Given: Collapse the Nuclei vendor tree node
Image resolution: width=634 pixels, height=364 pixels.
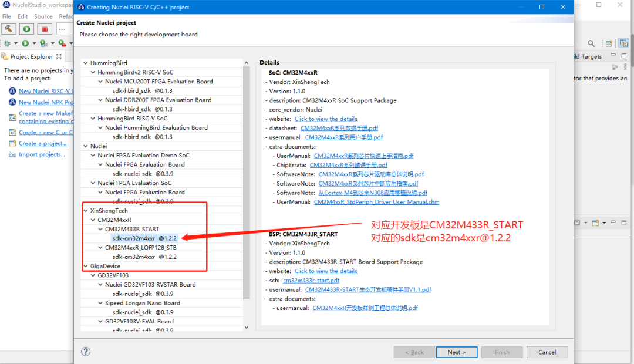Looking at the screenshot, I should point(85,146).
